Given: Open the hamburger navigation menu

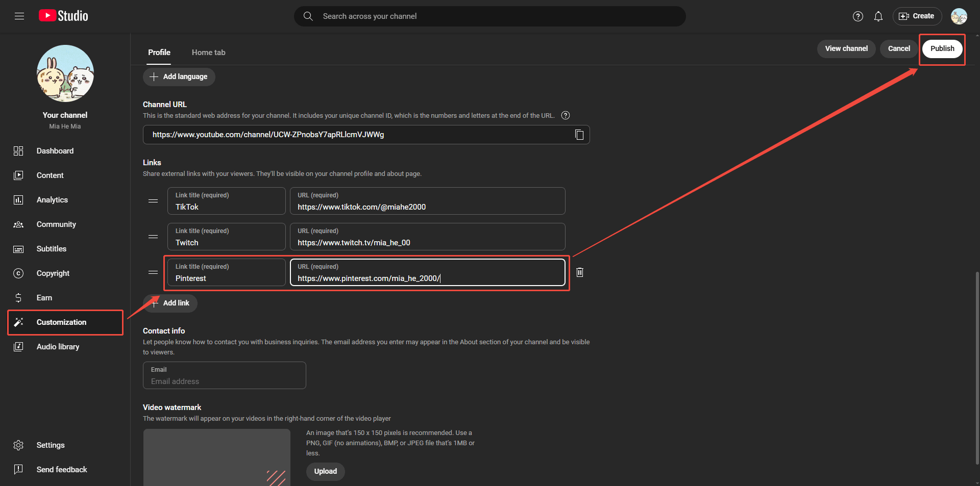Looking at the screenshot, I should point(19,16).
